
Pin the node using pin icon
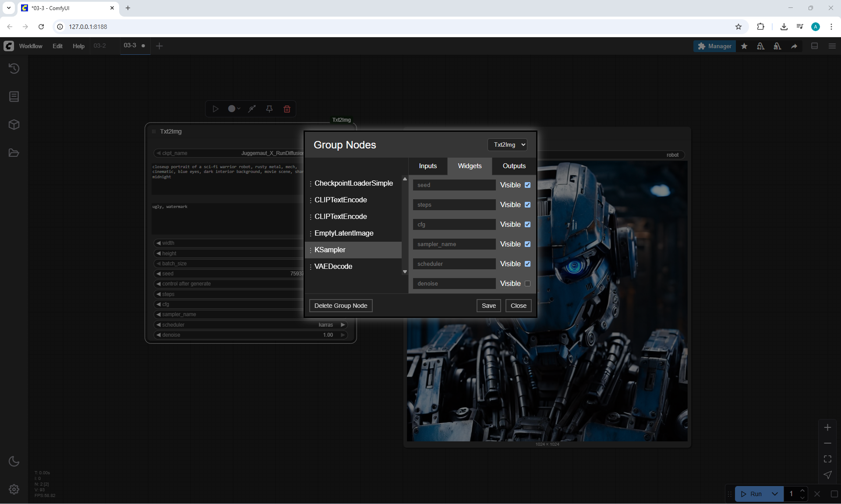coord(269,109)
